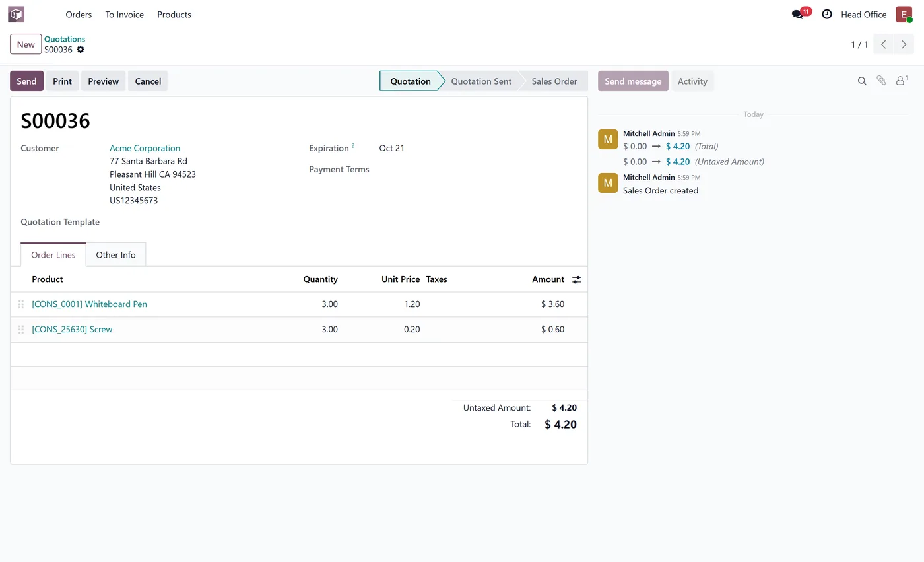Screen dimensions: 924x562
Task: Click the Expiration help question mark
Action: (x=353, y=145)
